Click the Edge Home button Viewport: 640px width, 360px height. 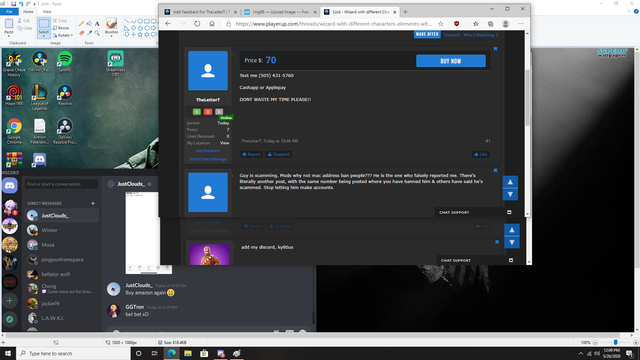[x=212, y=24]
